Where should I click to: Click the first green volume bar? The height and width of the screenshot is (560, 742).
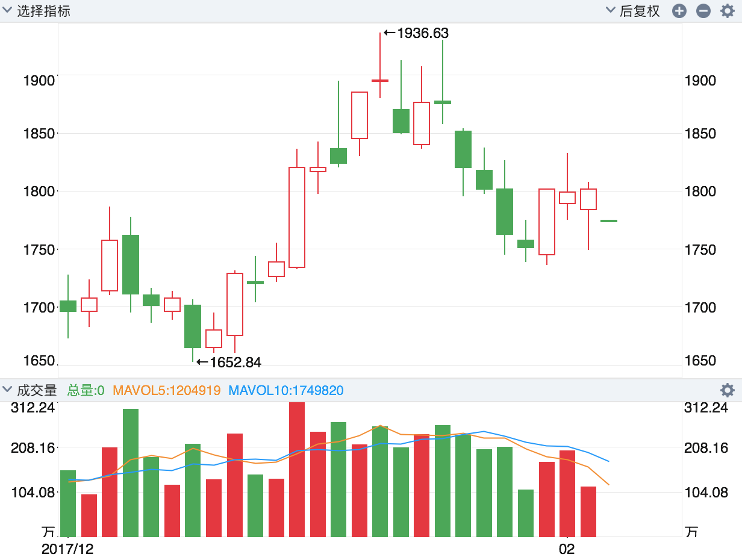pyautogui.click(x=68, y=503)
